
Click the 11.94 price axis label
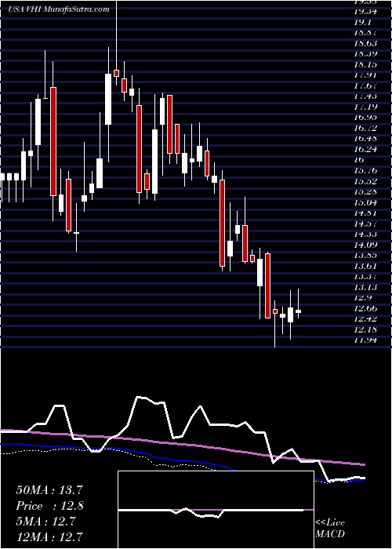[366, 340]
